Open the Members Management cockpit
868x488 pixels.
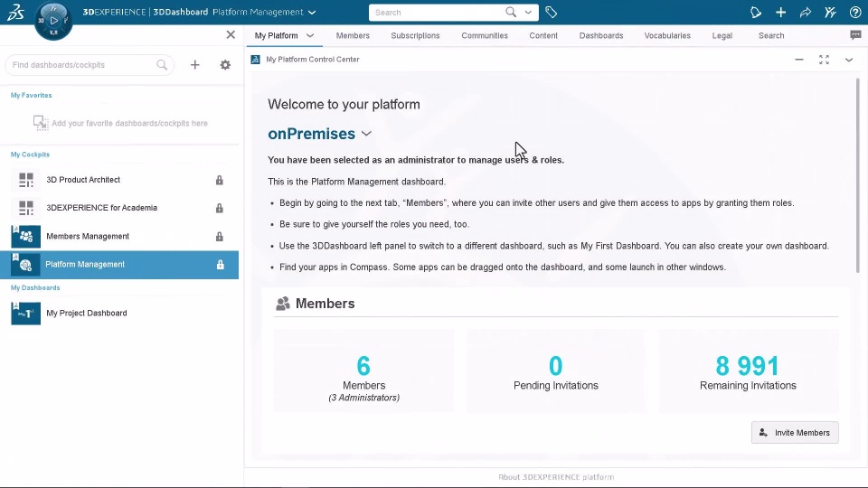(119, 236)
